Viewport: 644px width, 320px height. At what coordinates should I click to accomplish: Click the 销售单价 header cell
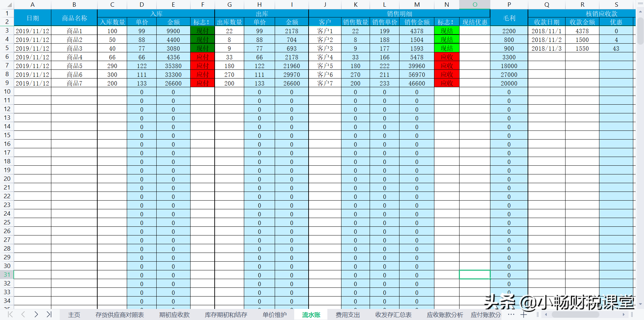point(385,22)
